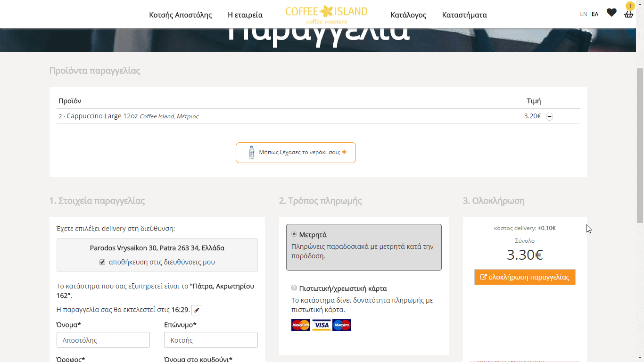Click the 3.20€ price value
Viewport: 644px width, 362px height.
click(x=532, y=116)
